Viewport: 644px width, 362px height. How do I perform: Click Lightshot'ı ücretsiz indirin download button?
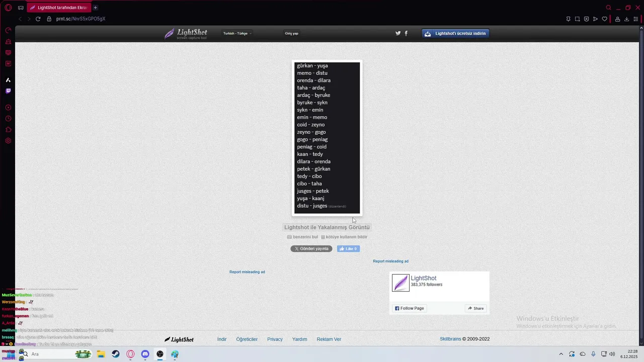456,34
